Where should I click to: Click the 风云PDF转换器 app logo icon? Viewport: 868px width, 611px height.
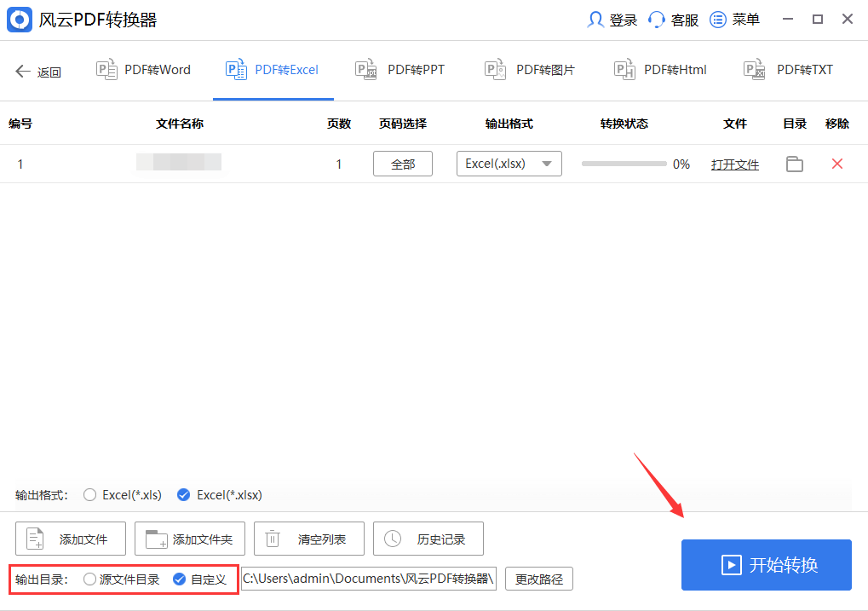point(20,20)
